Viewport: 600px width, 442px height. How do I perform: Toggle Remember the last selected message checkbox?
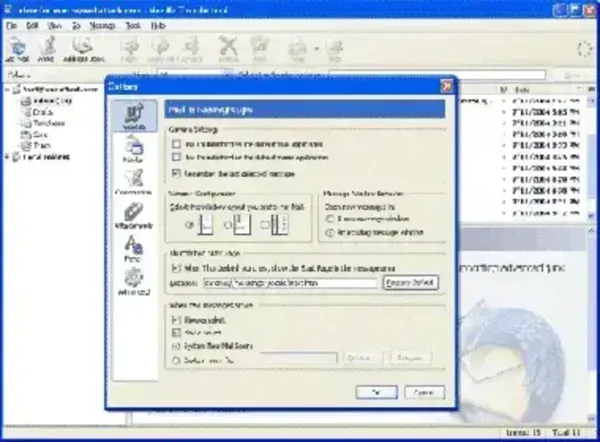(176, 174)
